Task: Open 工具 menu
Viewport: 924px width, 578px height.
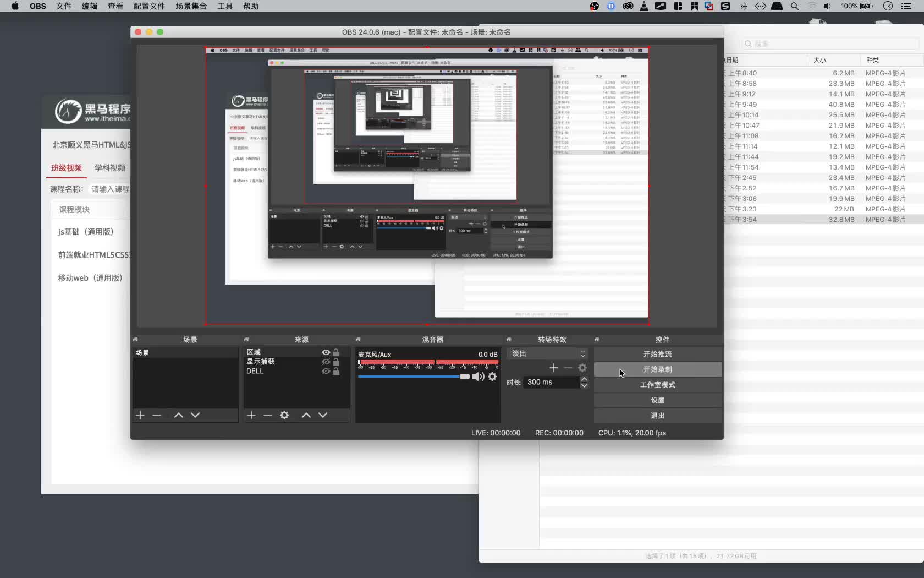Action: coord(225,6)
